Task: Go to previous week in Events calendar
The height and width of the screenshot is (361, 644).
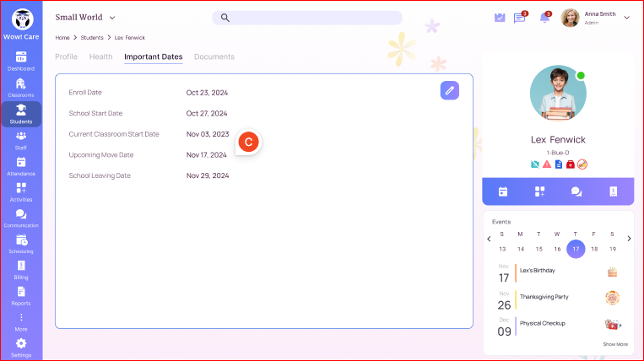Action: [x=489, y=239]
